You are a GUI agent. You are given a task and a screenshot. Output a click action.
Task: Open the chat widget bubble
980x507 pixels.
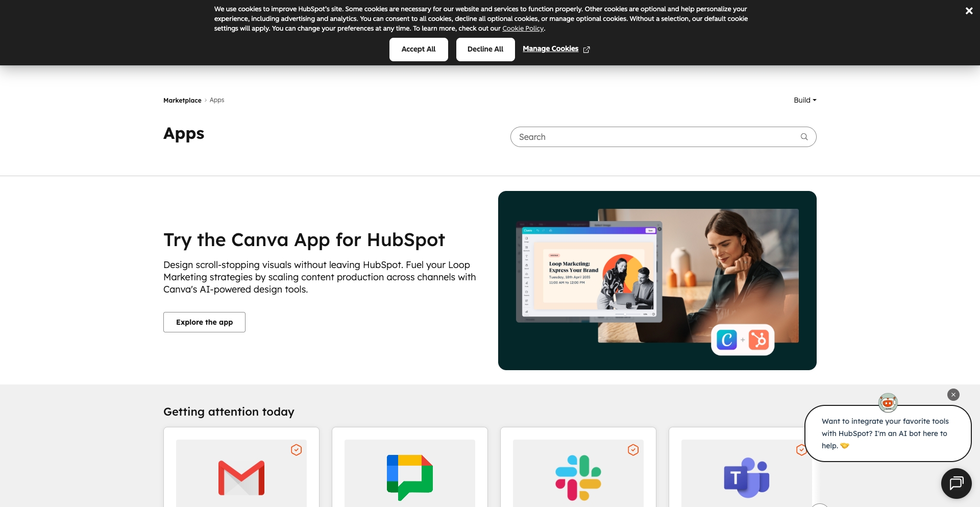(x=957, y=483)
